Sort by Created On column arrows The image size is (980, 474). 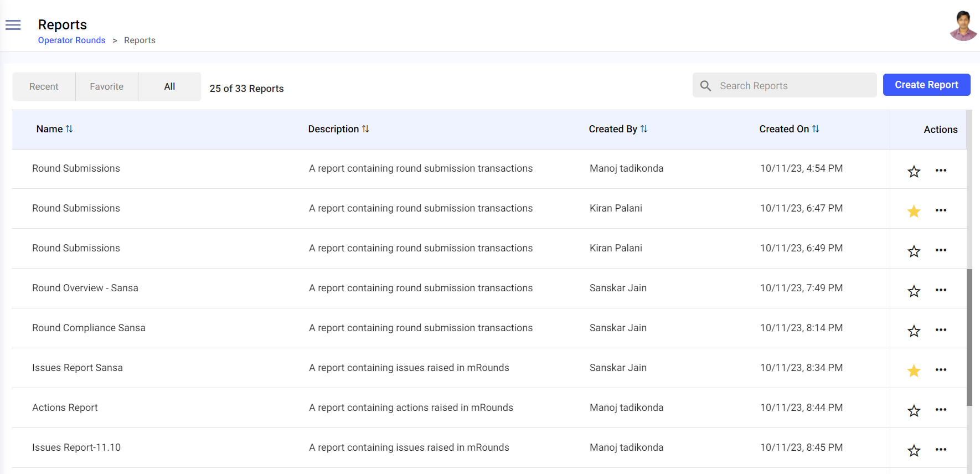[x=816, y=129]
